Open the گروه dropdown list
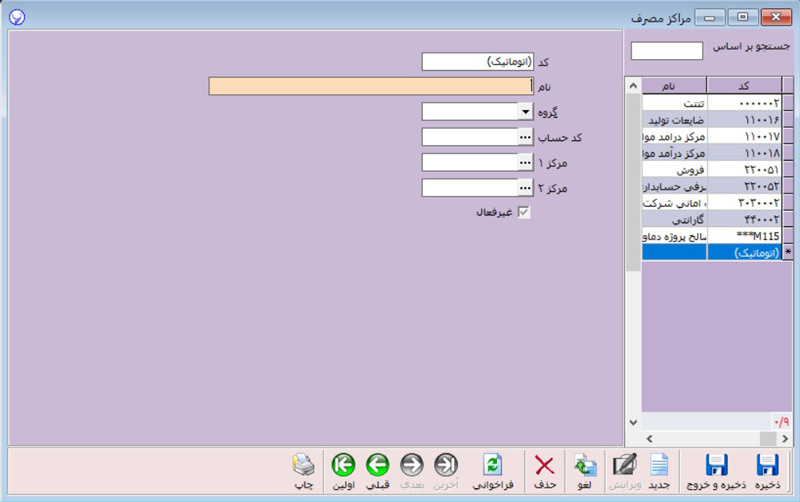This screenshot has height=502, width=800. 525,111
